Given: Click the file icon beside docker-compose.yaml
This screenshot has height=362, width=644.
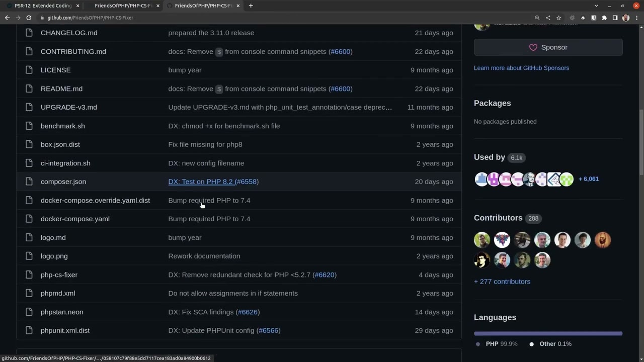Looking at the screenshot, I should pos(29,219).
